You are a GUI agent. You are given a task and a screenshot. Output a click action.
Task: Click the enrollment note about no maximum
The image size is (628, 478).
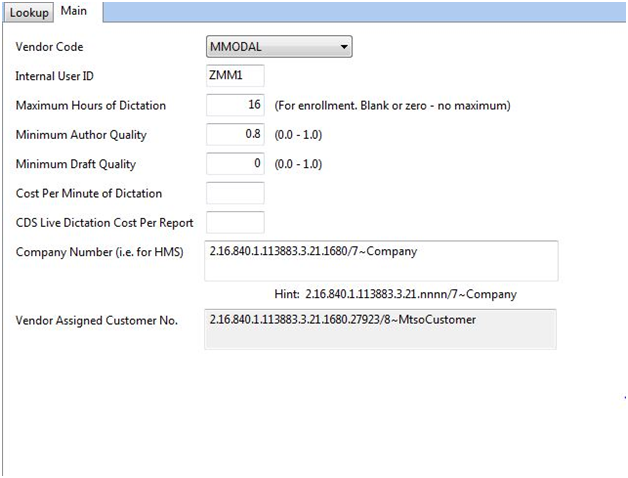tap(392, 105)
